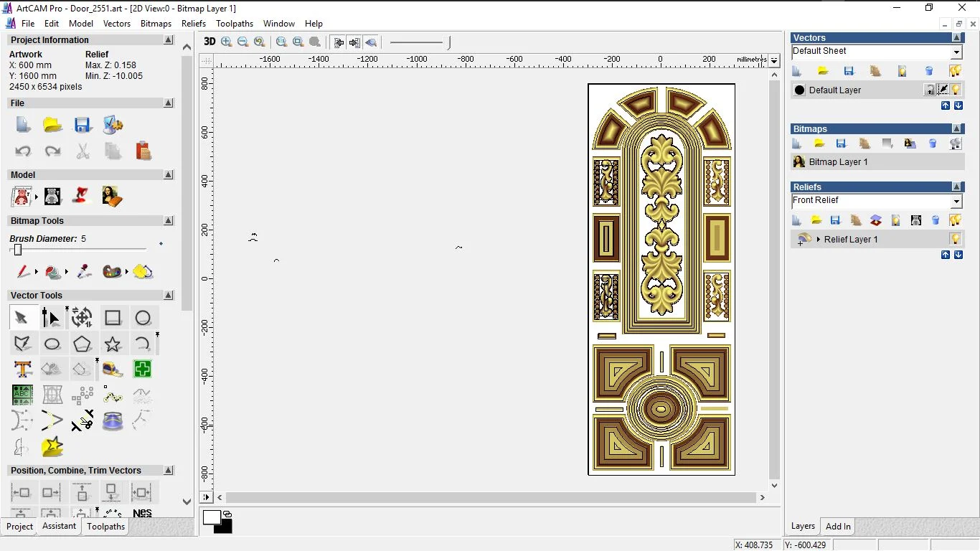This screenshot has width=980, height=551.
Task: Select the Create Rectangle vector tool
Action: pyautogui.click(x=113, y=318)
